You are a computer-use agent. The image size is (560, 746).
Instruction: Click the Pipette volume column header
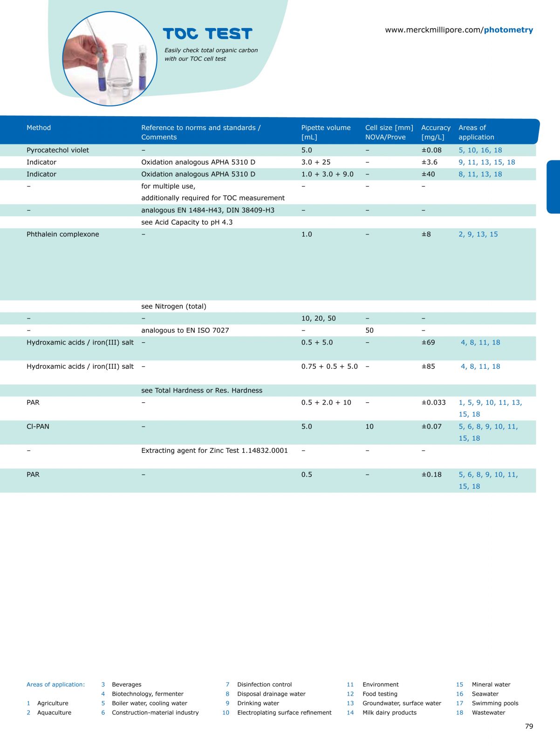(326, 132)
